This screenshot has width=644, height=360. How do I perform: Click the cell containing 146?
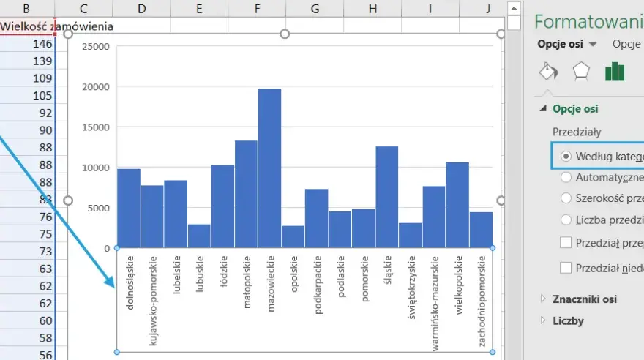27,43
